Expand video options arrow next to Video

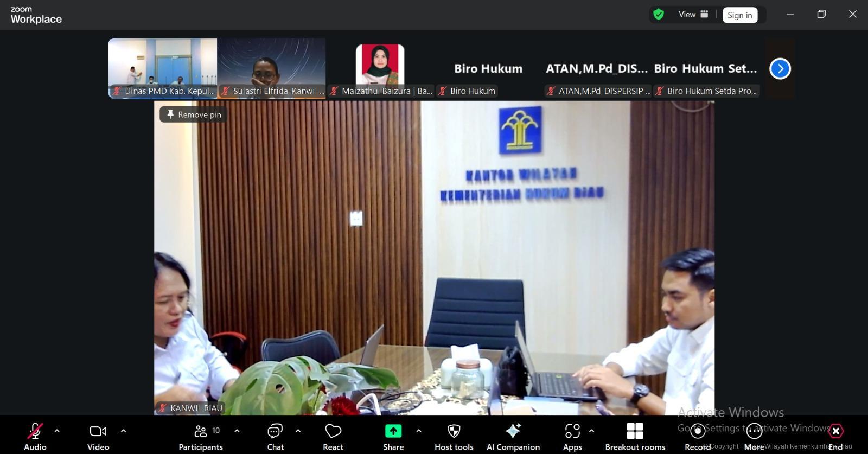(123, 431)
